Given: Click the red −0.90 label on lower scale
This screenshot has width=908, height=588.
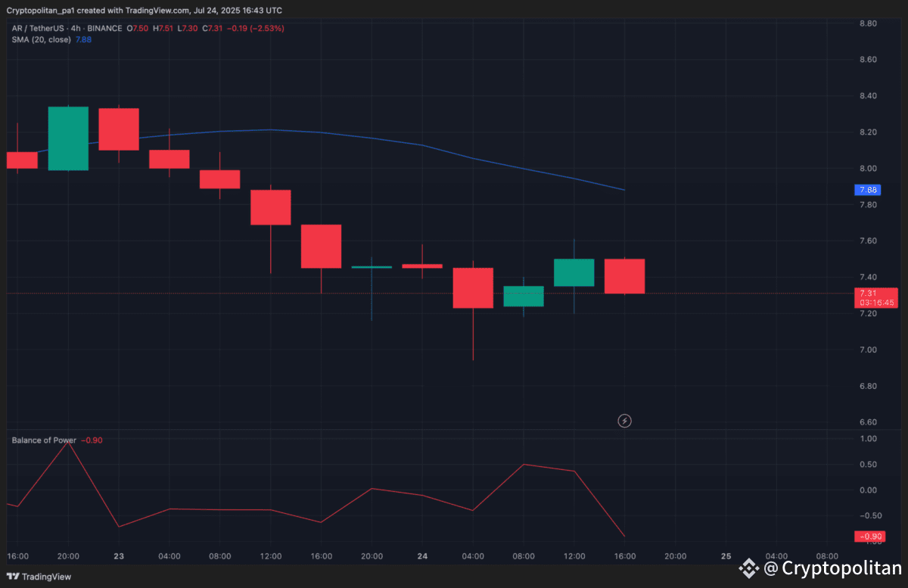Looking at the screenshot, I should click(869, 536).
